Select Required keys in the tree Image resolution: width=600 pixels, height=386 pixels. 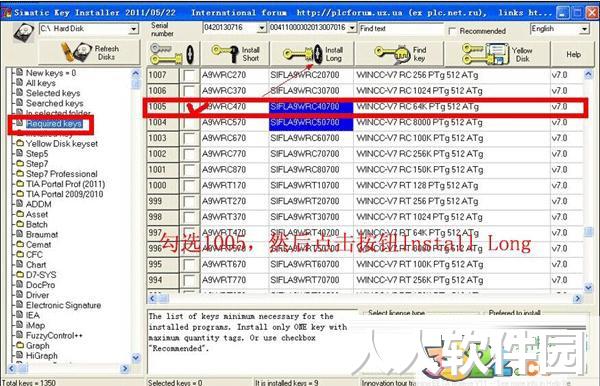pos(54,124)
